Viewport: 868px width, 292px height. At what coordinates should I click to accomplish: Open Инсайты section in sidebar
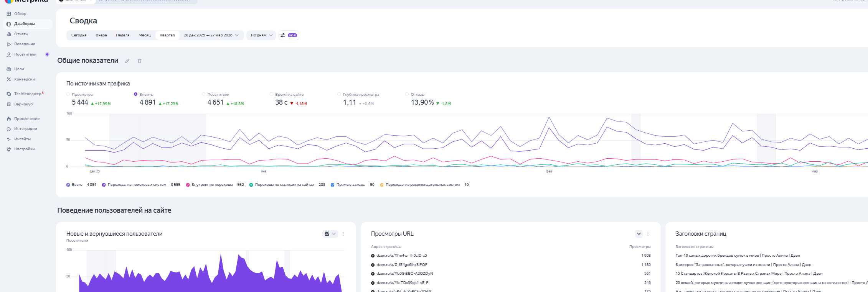coord(22,139)
